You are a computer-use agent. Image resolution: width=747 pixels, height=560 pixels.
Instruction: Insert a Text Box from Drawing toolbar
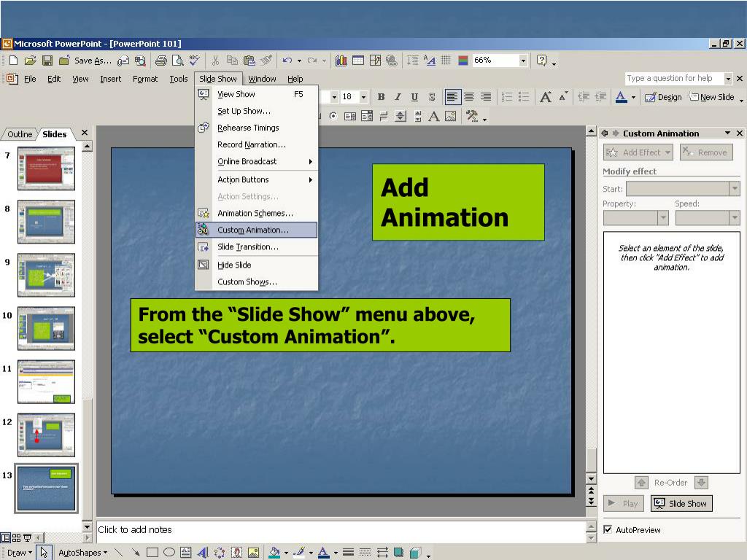(x=186, y=553)
